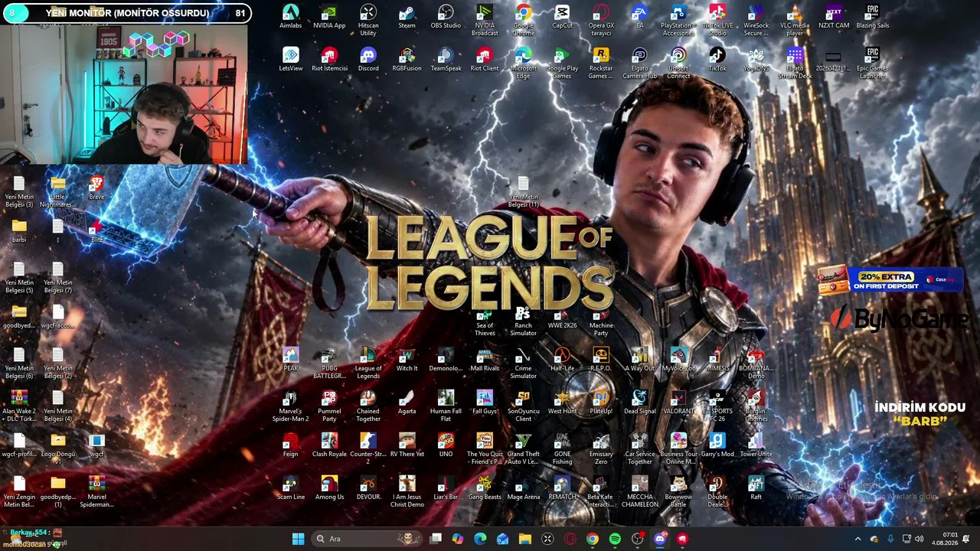
Task: Select the VALORANT desktop shortcut
Action: [678, 403]
